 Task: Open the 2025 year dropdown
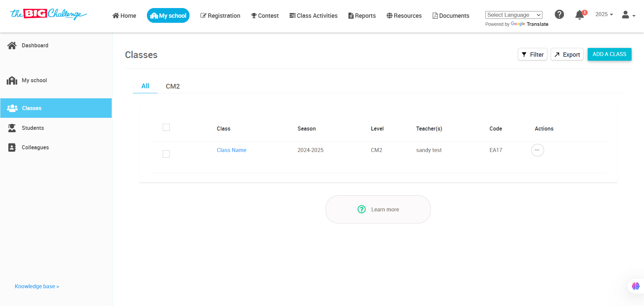604,14
